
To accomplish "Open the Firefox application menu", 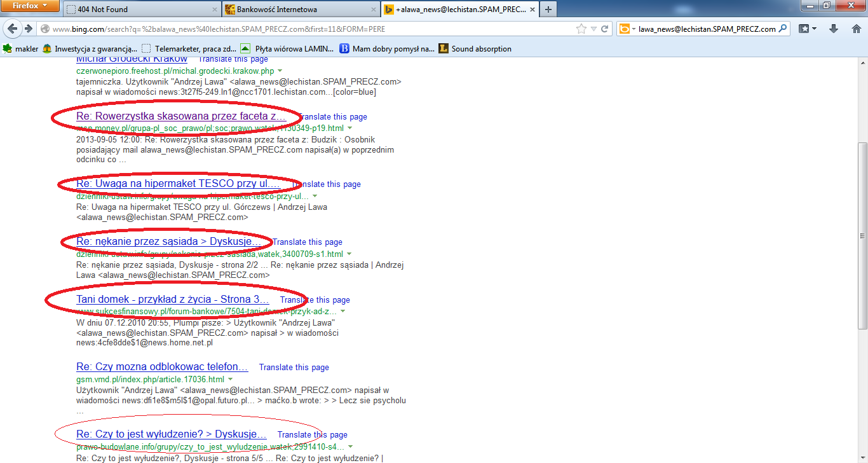I will click(x=31, y=6).
